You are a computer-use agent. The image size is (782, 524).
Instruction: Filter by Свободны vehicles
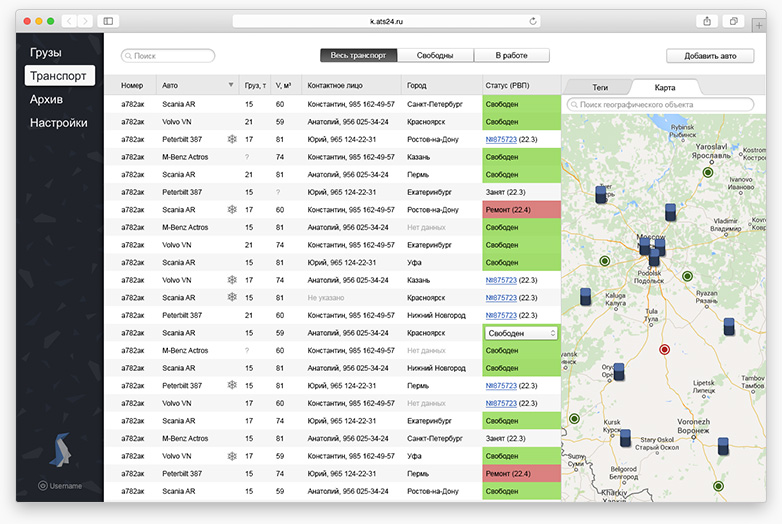point(435,55)
